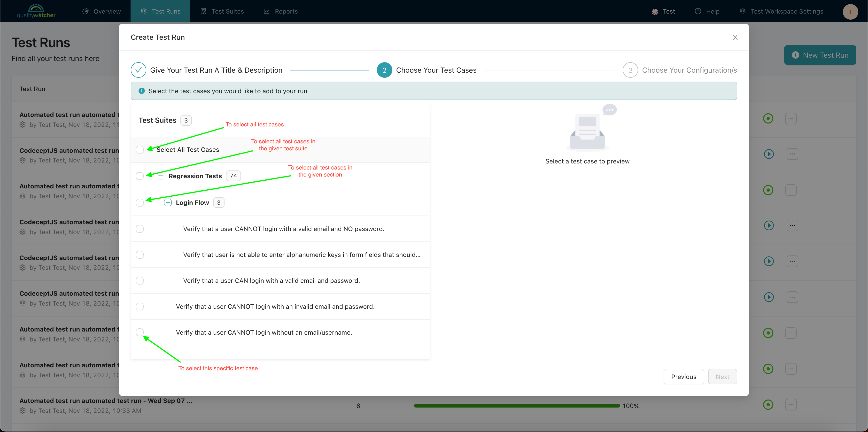Click the user avatar T
The image size is (868, 432).
(x=850, y=12)
